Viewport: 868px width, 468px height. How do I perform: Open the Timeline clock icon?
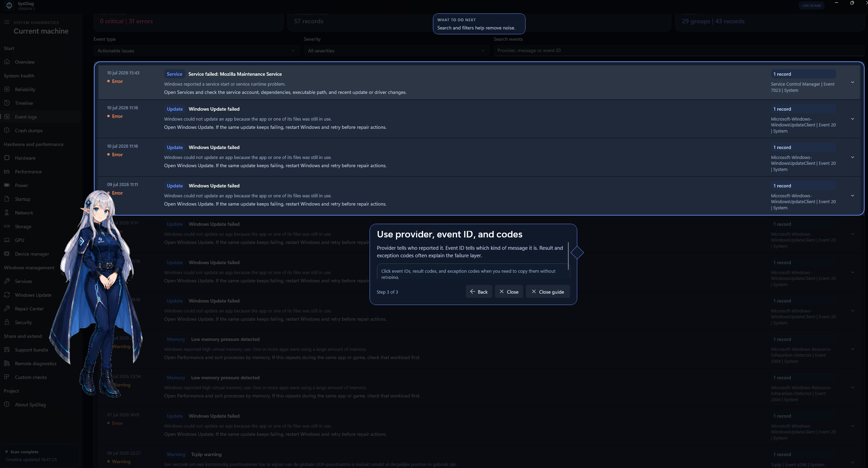(x=7, y=103)
